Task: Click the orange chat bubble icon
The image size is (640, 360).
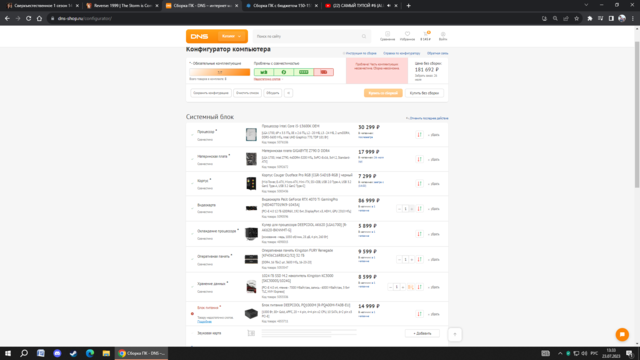Action: [622, 334]
